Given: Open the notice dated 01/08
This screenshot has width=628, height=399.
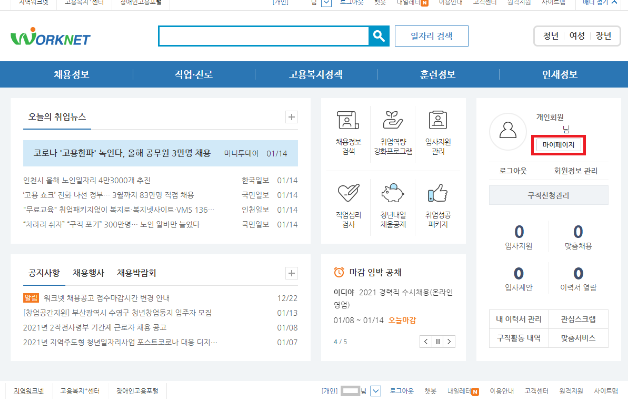Looking at the screenshot, I should (95, 327).
